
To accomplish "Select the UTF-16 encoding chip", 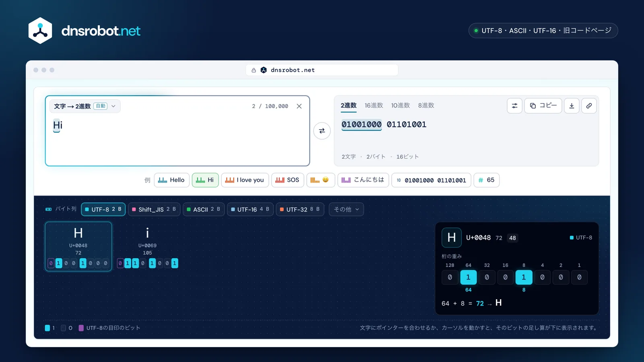I will [x=250, y=209].
